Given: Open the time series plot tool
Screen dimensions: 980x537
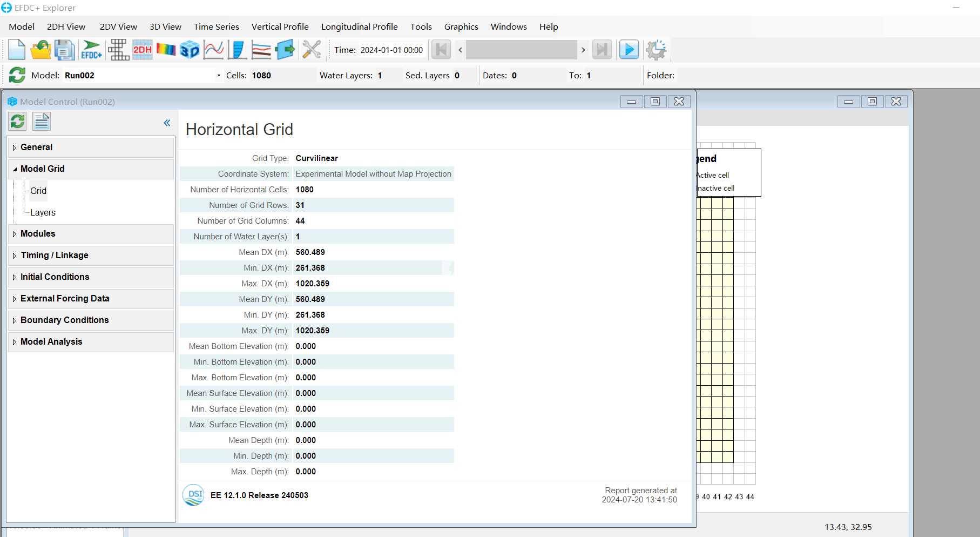Looking at the screenshot, I should (214, 50).
